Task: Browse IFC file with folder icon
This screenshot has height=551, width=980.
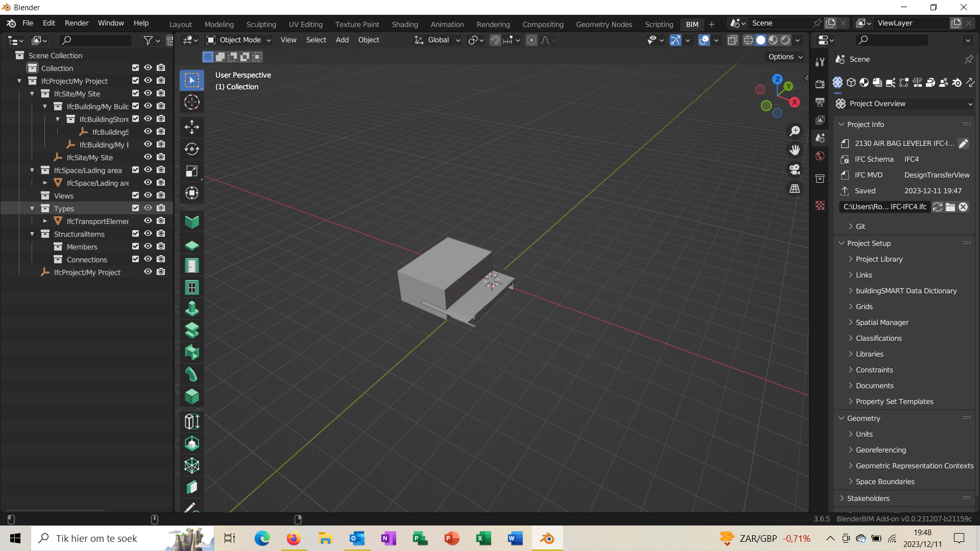Action: [x=950, y=207]
